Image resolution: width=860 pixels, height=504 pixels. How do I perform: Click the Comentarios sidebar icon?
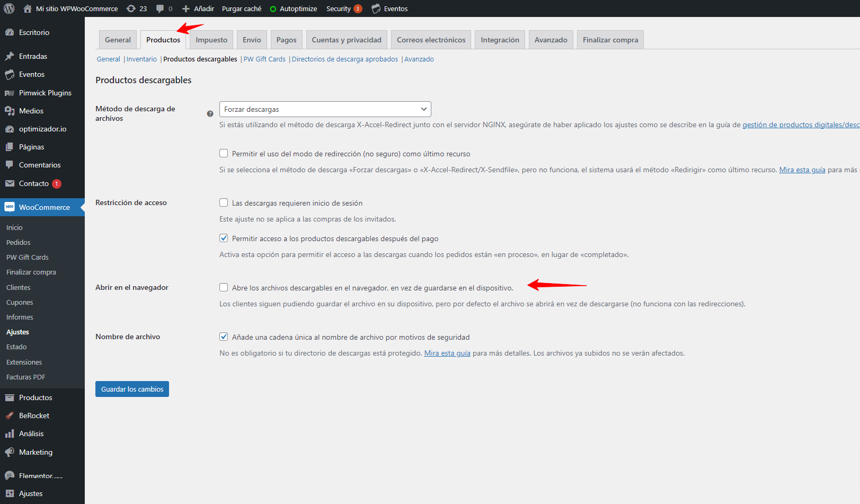click(10, 165)
